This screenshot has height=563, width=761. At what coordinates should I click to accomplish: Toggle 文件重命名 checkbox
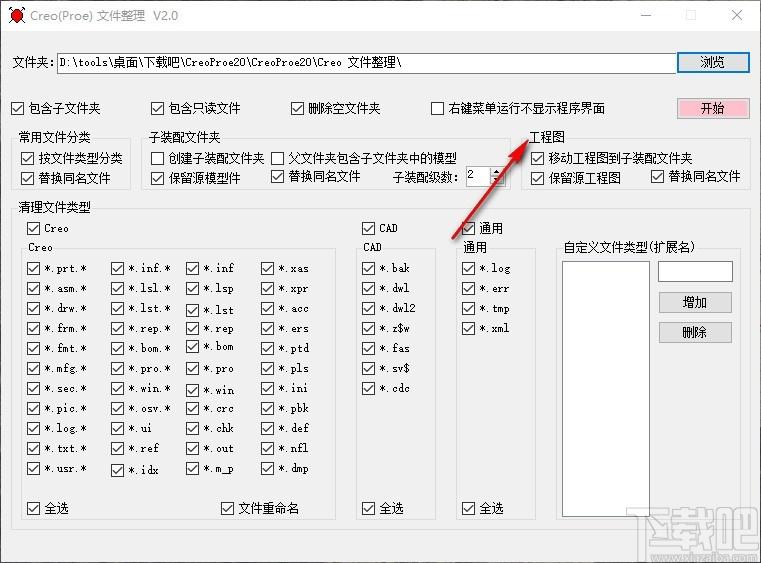tap(227, 508)
